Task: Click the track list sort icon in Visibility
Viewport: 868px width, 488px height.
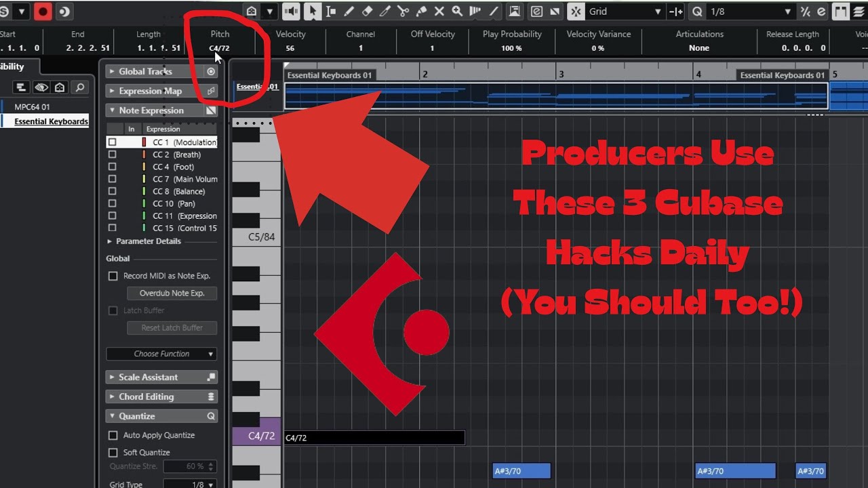Action: [21, 87]
